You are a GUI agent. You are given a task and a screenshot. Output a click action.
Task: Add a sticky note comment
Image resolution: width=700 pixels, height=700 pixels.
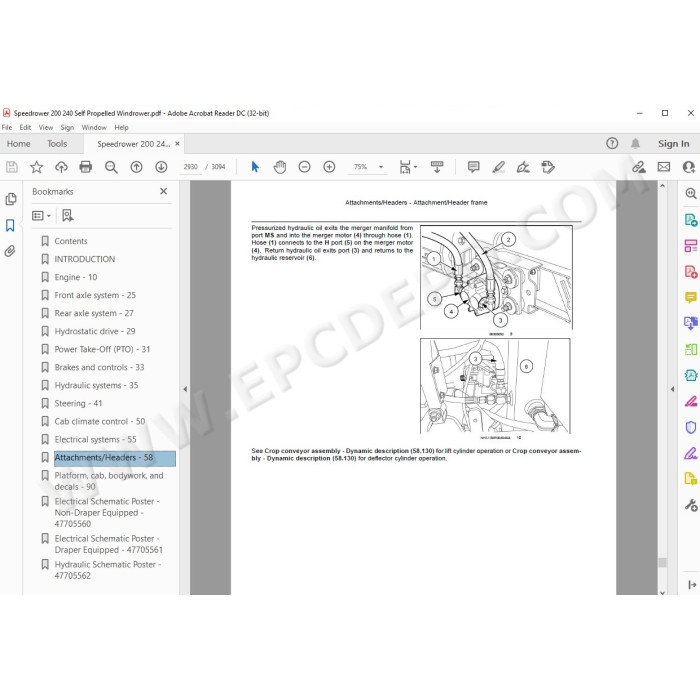[473, 167]
